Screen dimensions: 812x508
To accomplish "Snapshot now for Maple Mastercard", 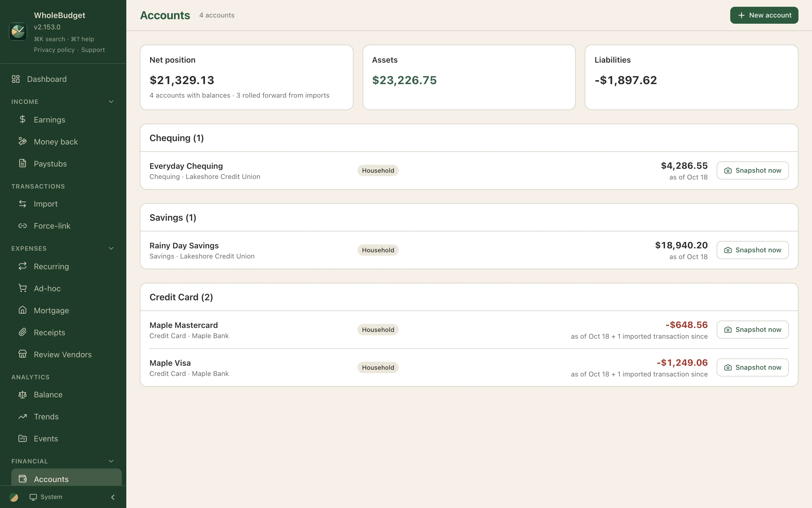I will coord(753,330).
